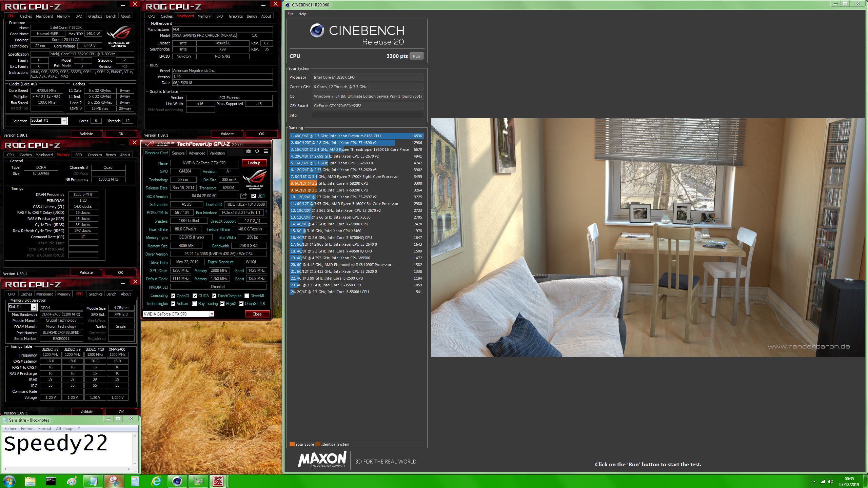This screenshot has width=868, height=488.
Task: Click the ROG logo in GPU-Z card panel
Action: pyautogui.click(x=254, y=180)
